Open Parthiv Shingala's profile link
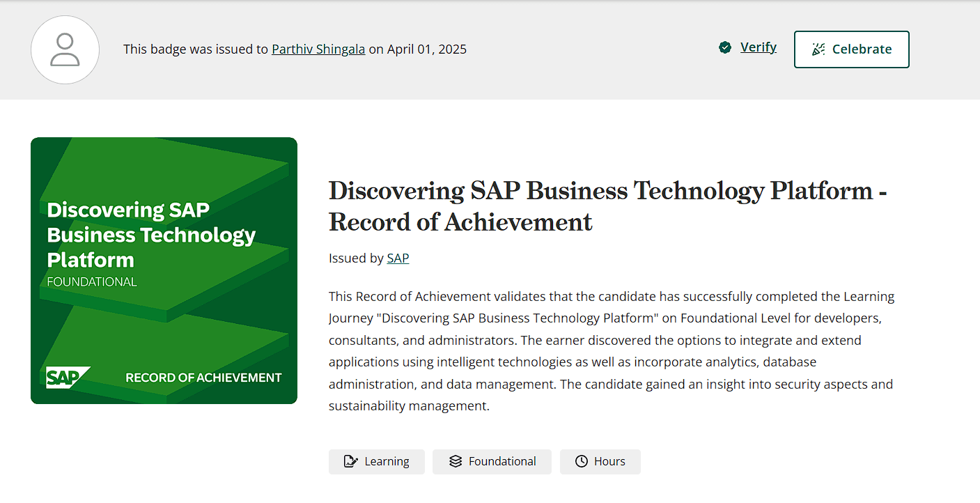 coord(318,49)
